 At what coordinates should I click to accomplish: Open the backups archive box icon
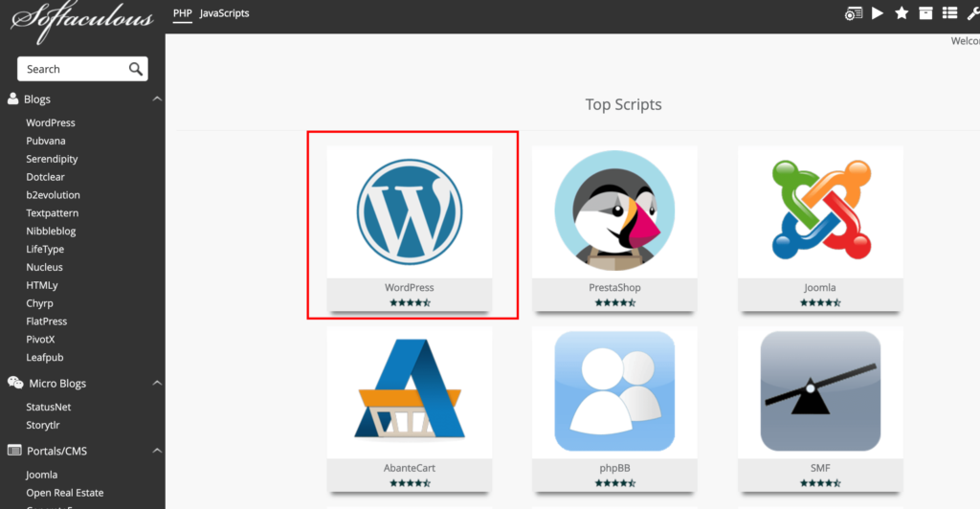[925, 13]
